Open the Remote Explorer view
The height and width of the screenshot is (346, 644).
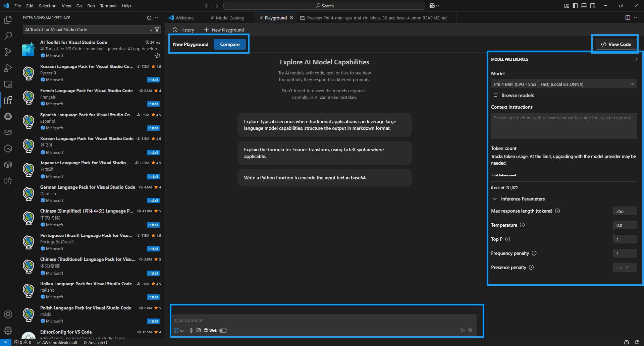pos(8,84)
